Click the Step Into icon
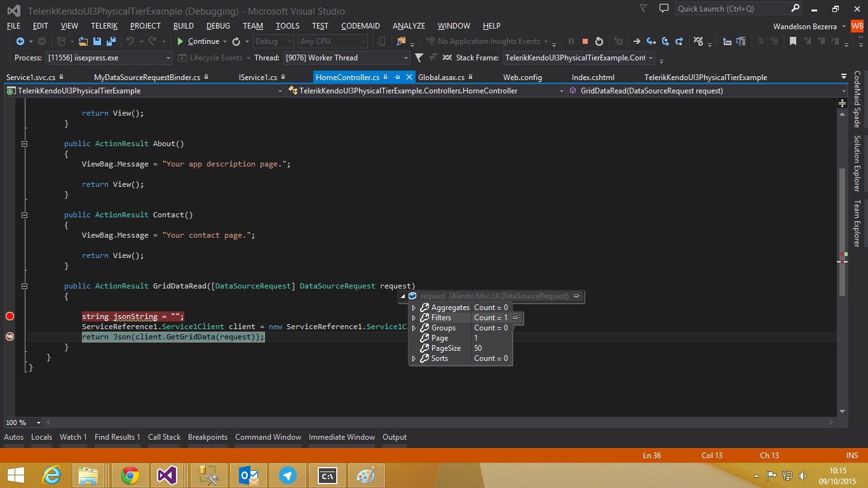The image size is (868, 488). (651, 41)
